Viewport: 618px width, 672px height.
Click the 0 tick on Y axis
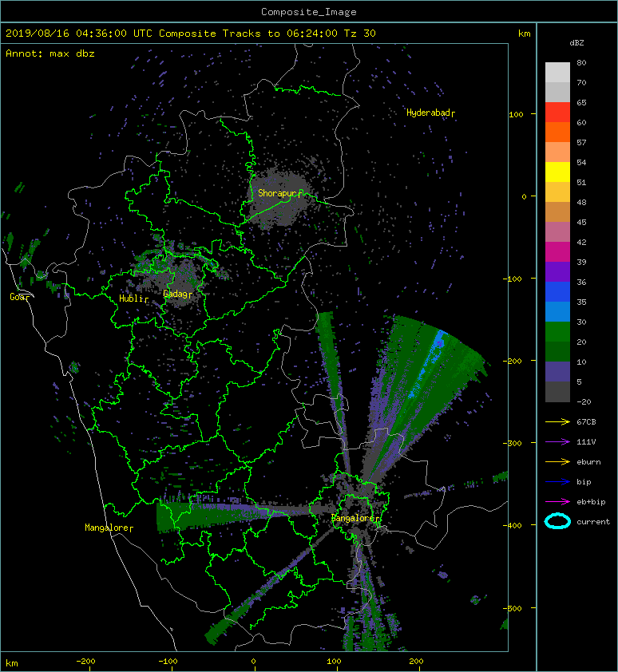(x=524, y=196)
